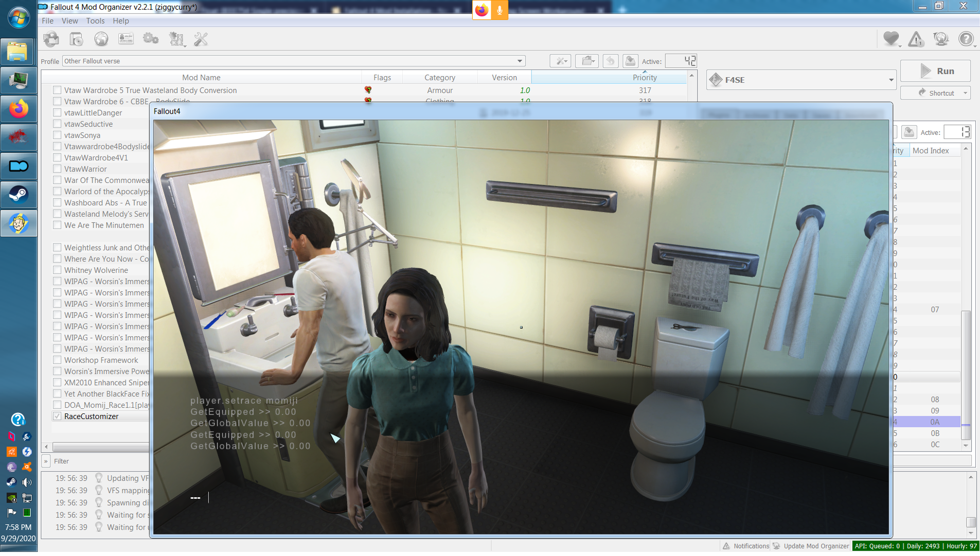Check the We Are The Minutemen mod
Image resolution: width=980 pixels, height=556 pixels.
57,225
